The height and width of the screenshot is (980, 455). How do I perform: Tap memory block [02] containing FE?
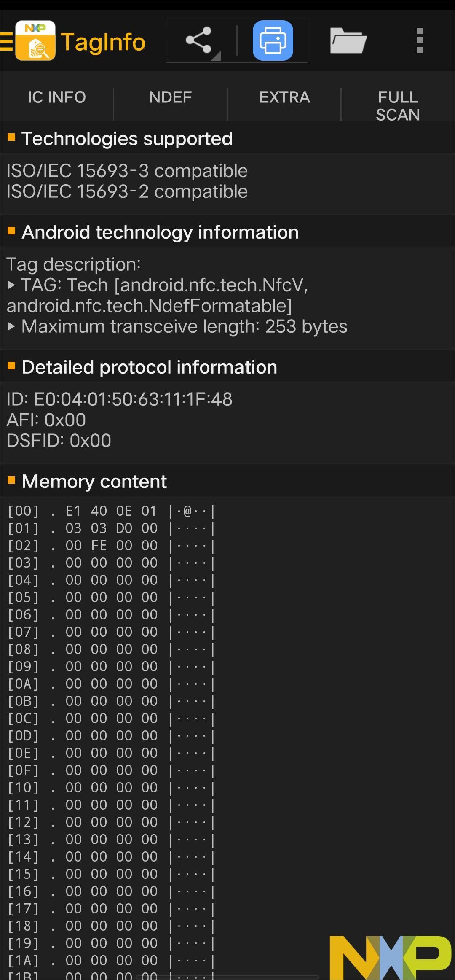112,546
